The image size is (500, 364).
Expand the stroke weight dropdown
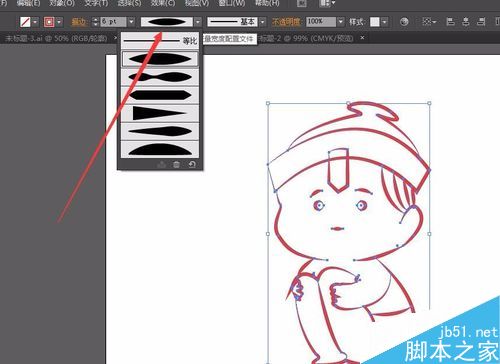(132, 22)
